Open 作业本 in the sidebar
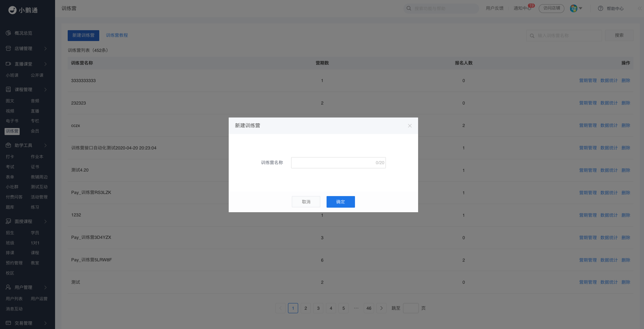This screenshot has height=329, width=644. click(x=37, y=157)
